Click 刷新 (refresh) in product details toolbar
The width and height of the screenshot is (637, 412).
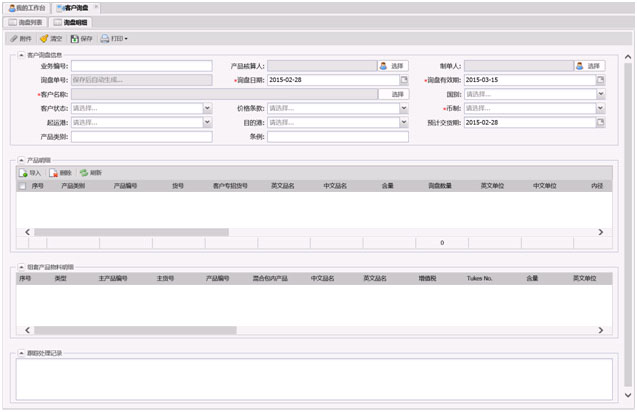(90, 172)
